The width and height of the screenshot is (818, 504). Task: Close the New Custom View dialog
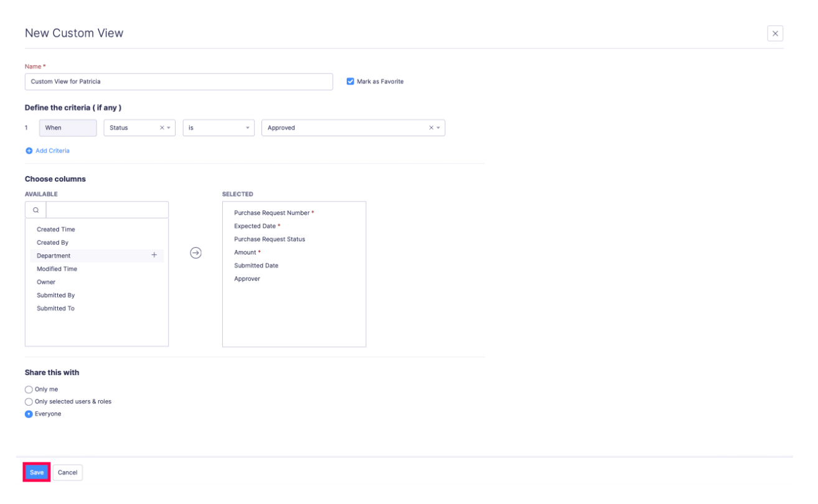click(775, 32)
